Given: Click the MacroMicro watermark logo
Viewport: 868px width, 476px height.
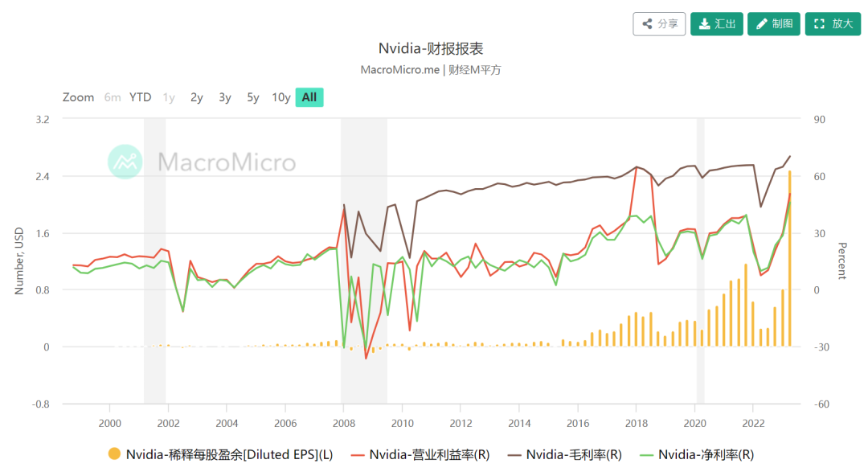Looking at the screenshot, I should click(125, 162).
